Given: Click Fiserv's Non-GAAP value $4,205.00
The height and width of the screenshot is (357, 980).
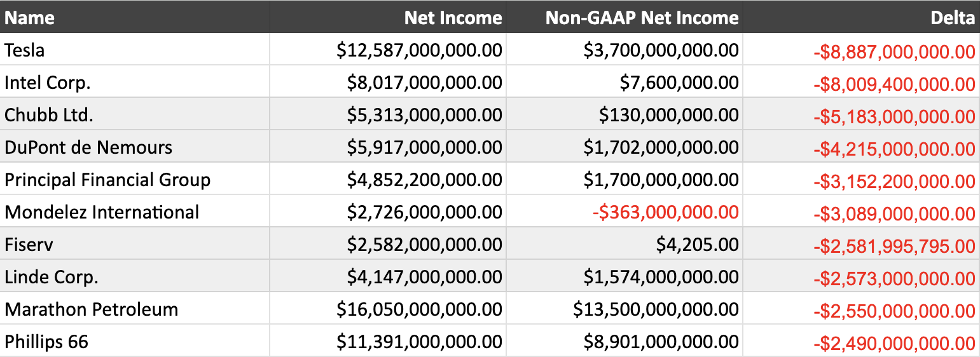Looking at the screenshot, I should click(697, 245).
